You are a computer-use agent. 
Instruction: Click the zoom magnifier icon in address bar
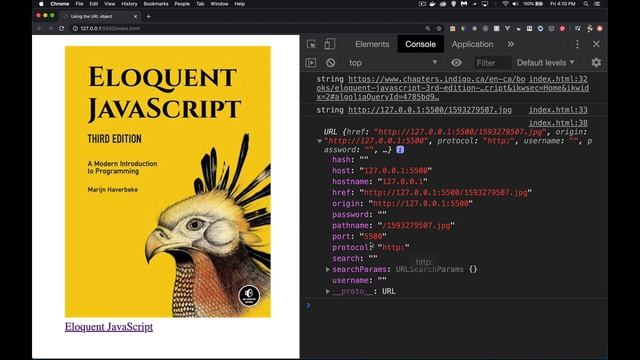(x=428, y=29)
